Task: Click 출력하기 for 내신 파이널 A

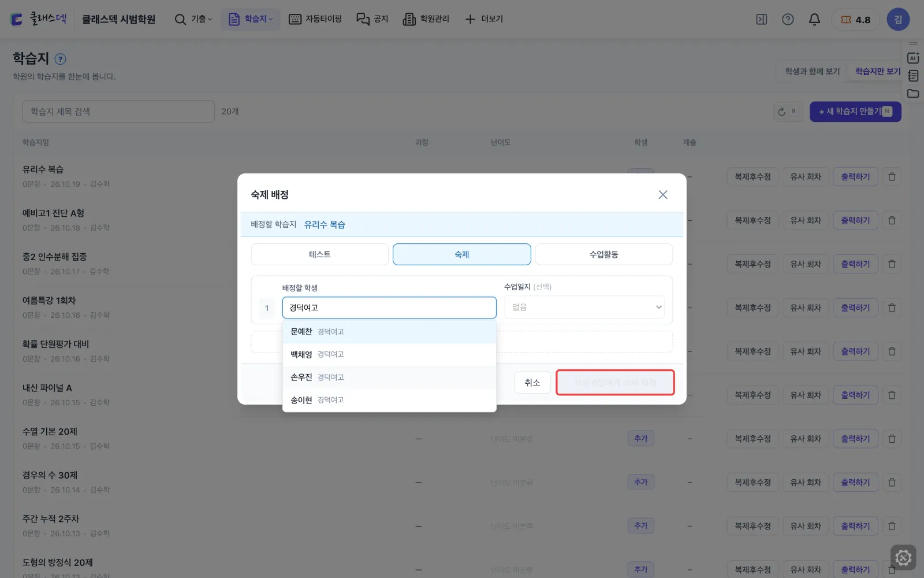Action: [x=855, y=395]
